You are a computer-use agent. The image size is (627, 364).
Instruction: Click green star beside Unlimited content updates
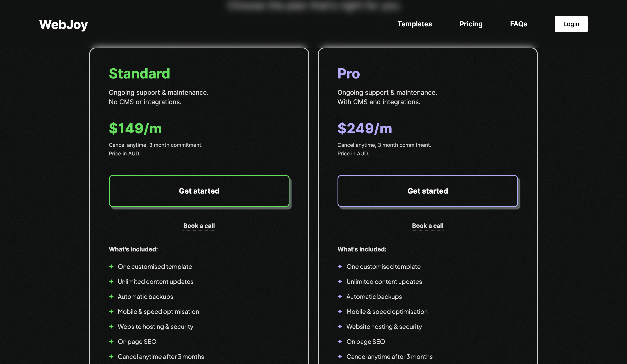click(x=111, y=281)
